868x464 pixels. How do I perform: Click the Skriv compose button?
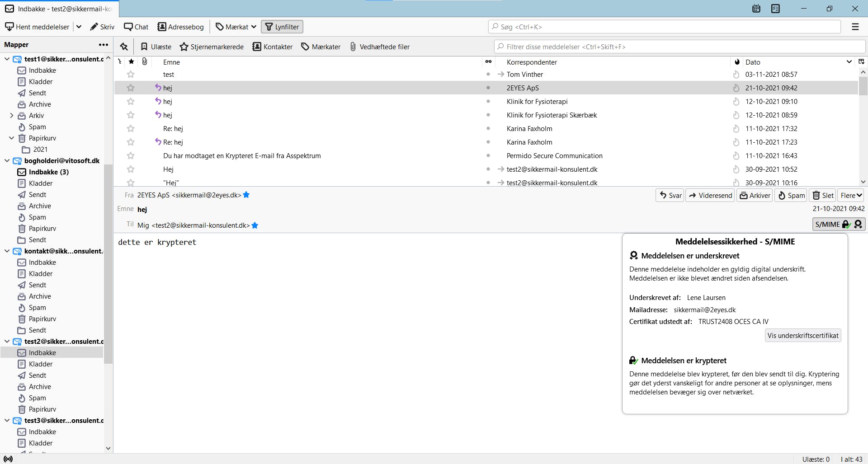pyautogui.click(x=102, y=27)
